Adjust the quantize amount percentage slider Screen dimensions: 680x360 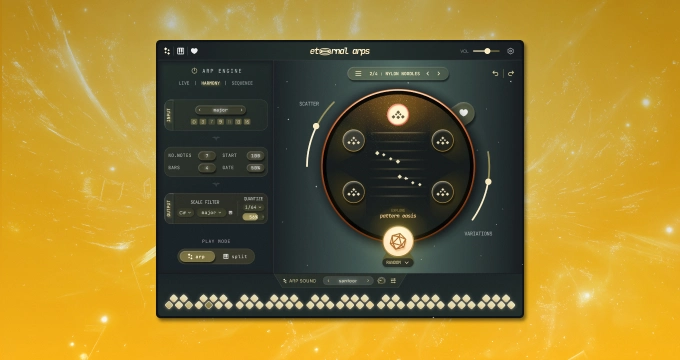(253, 216)
